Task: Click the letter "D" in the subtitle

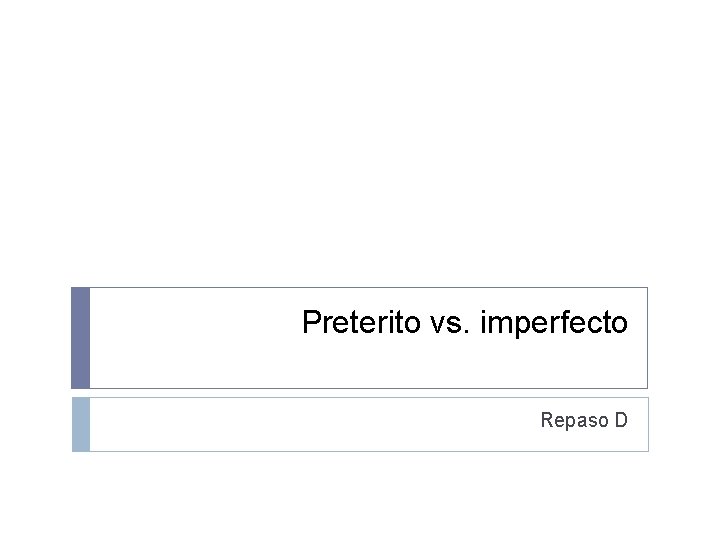Action: pyautogui.click(x=621, y=420)
